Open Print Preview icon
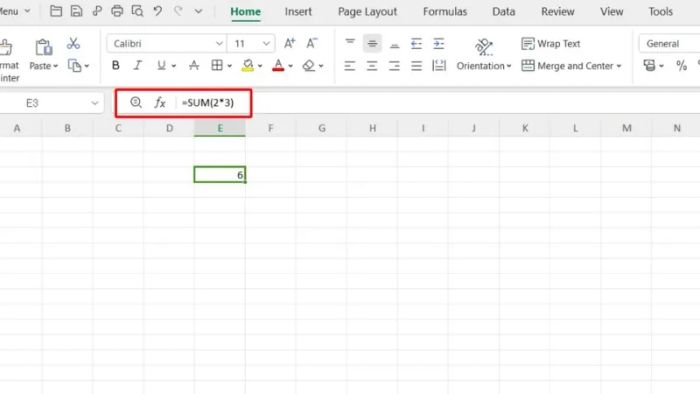The image size is (700, 394). click(138, 11)
